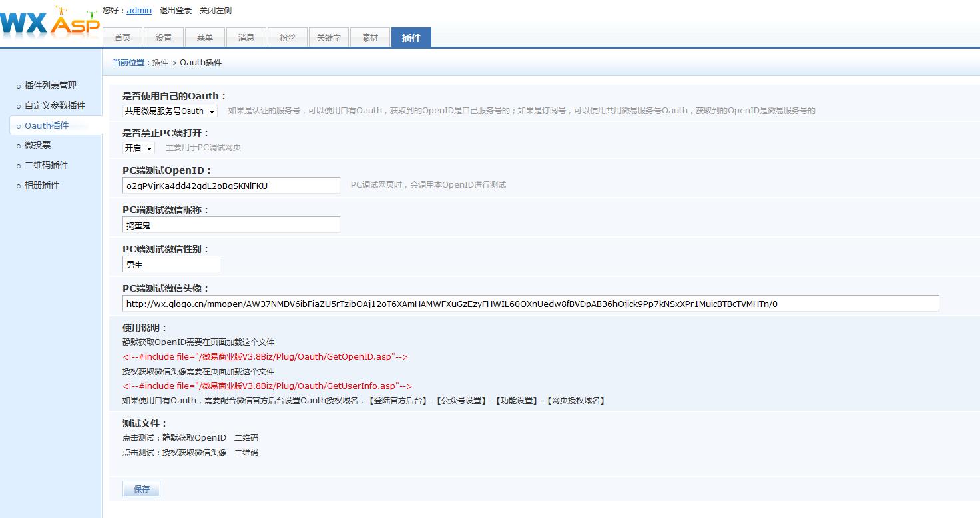Image resolution: width=980 pixels, height=518 pixels.
Task: Click hint PC调试网页时,会调用本OpenID进行测试
Action: click(428, 185)
